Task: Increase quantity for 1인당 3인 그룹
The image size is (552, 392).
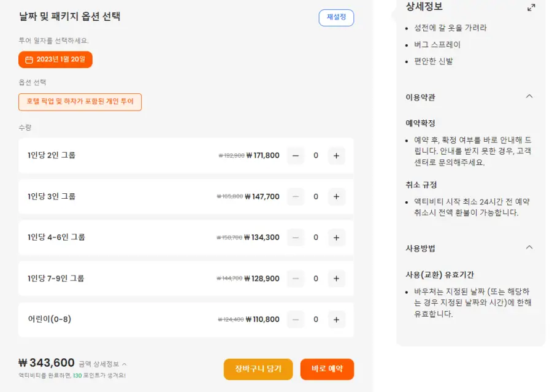Action: (336, 196)
